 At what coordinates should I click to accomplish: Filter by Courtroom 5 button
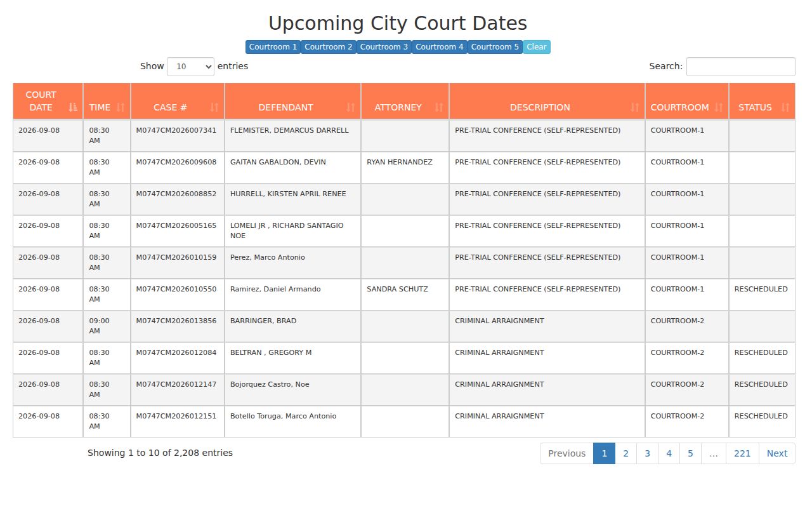(495, 47)
